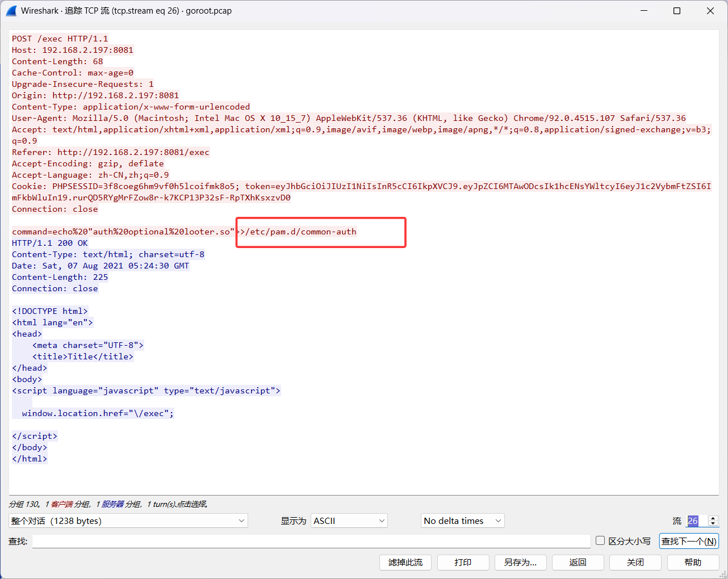Click the meta charset="UTF-8" line
This screenshot has height=579, width=728.
(88, 345)
